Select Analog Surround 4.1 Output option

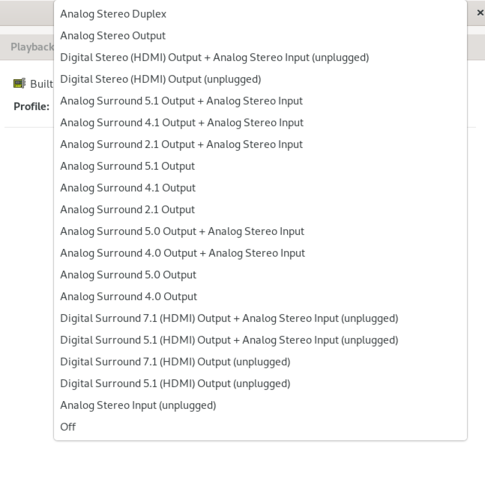[260, 188]
